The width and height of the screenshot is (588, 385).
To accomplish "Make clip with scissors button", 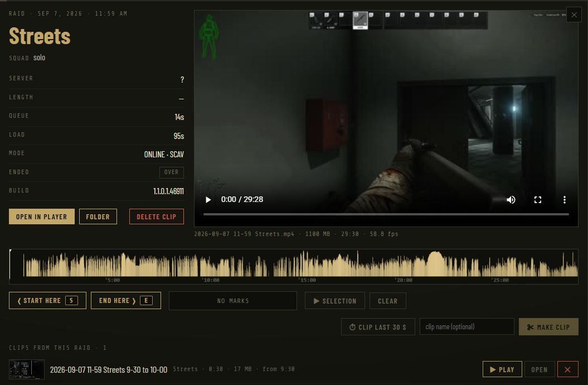I will [x=548, y=327].
